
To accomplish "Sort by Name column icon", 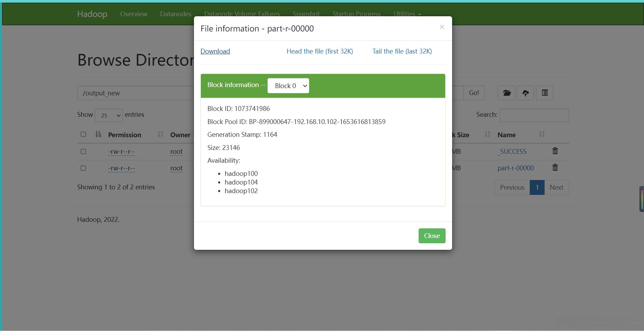I will coord(542,134).
